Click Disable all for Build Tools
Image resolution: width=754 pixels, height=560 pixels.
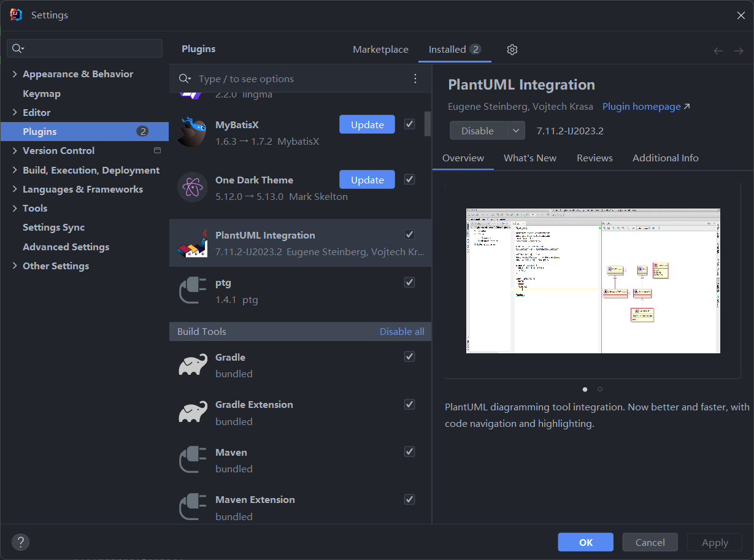402,331
